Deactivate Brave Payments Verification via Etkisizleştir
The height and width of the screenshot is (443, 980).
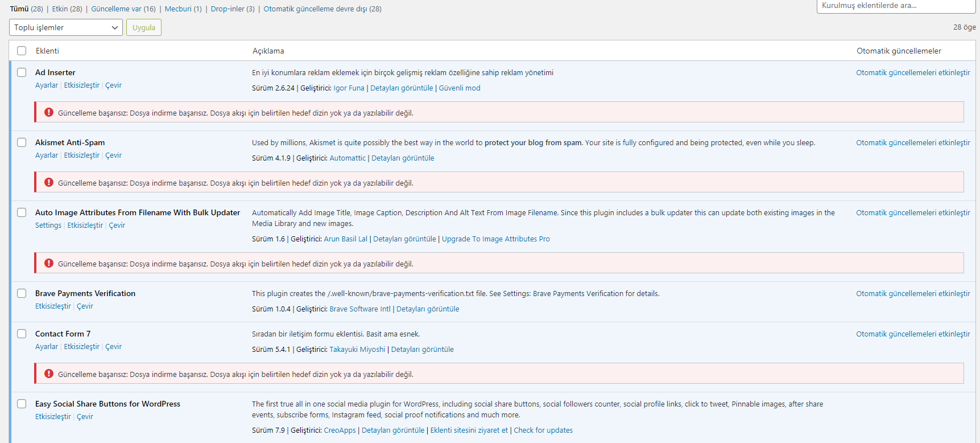(53, 306)
